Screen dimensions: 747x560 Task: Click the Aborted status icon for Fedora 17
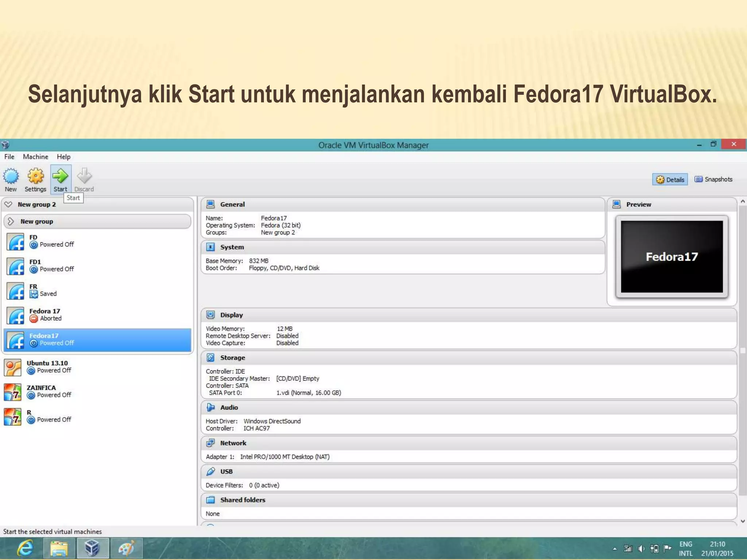(x=34, y=319)
